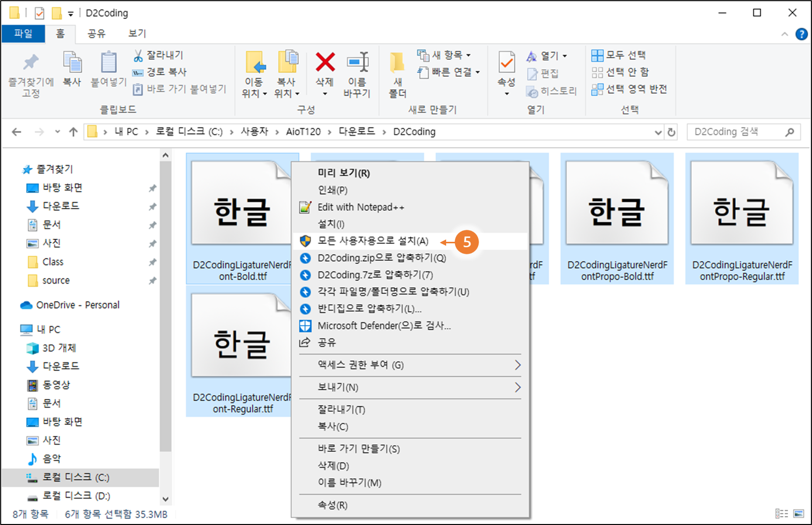The width and height of the screenshot is (812, 525).
Task: Choose Microsoft Defender(으)로 검사...
Action: (410, 326)
